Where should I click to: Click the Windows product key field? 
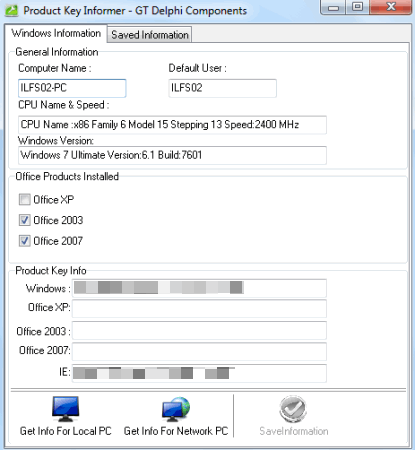click(x=199, y=288)
